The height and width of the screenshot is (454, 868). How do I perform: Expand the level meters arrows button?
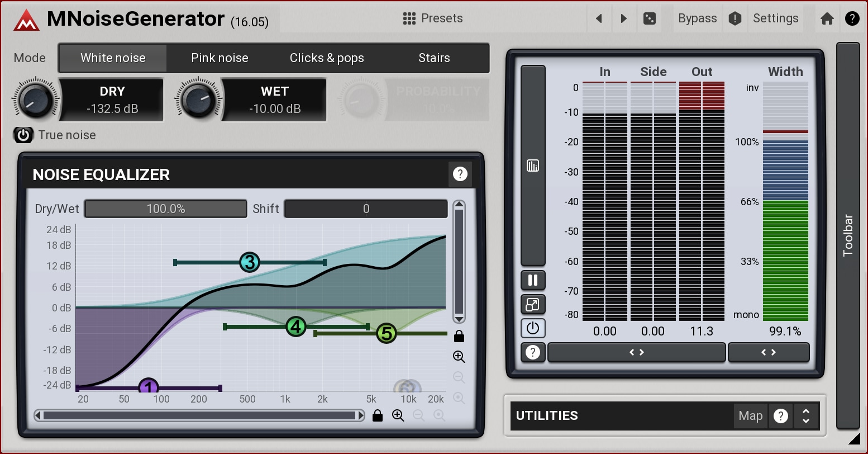(637, 352)
